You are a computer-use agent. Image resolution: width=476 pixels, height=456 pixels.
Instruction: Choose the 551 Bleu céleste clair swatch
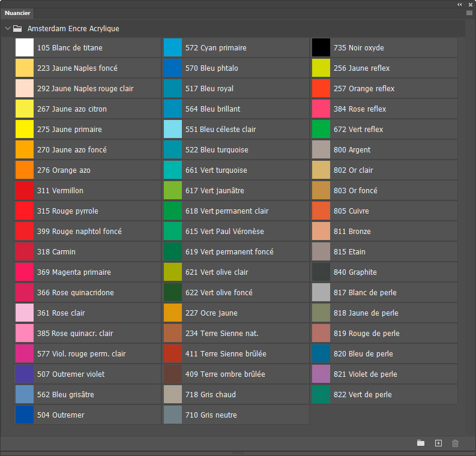coord(173,129)
